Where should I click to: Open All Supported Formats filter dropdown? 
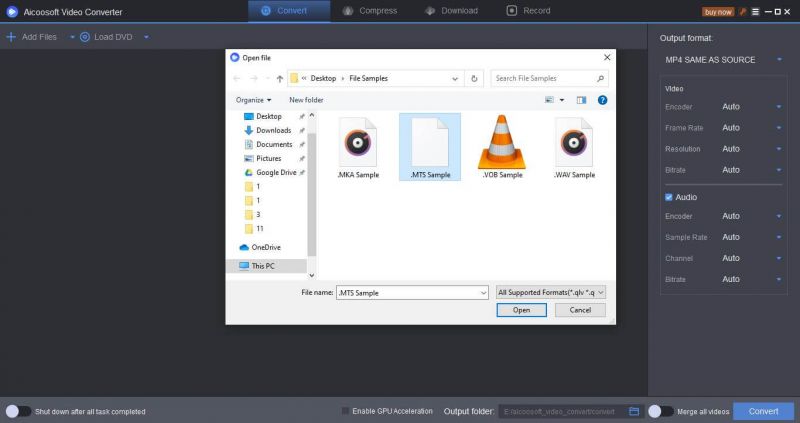[x=551, y=292]
